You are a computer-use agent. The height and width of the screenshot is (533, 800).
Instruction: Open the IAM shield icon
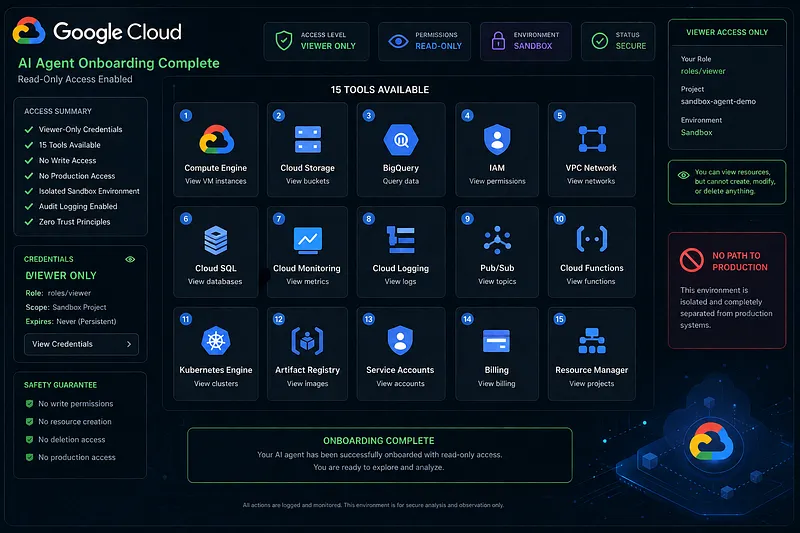point(497,139)
